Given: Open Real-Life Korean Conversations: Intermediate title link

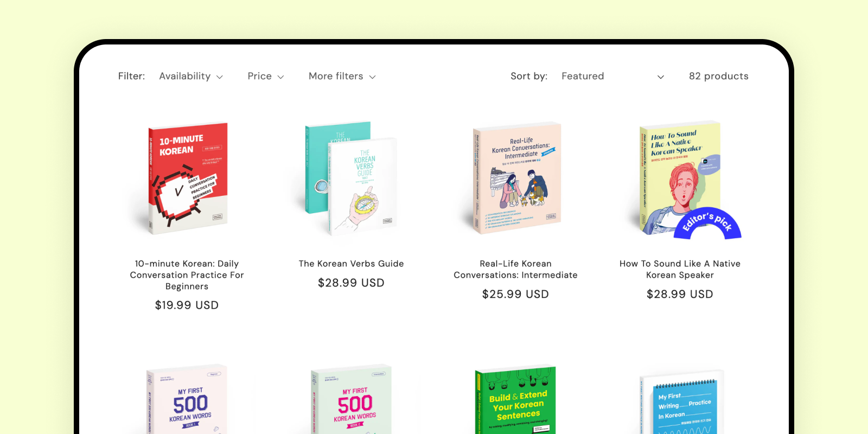Looking at the screenshot, I should 515,270.
